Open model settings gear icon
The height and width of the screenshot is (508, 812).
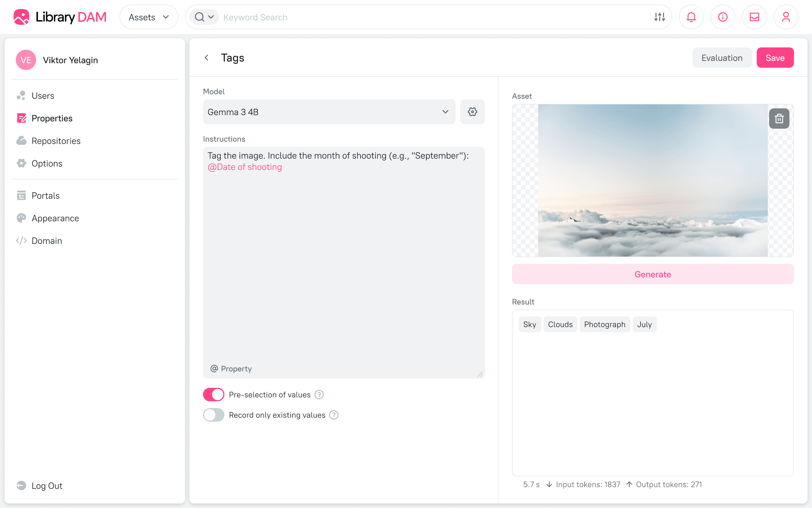[x=472, y=112]
